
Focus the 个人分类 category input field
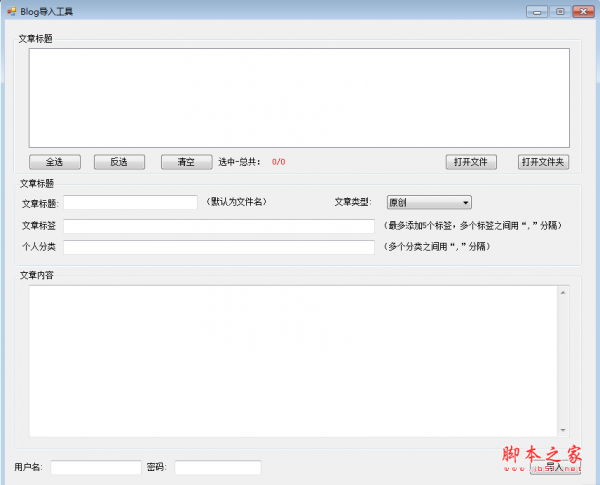219,247
